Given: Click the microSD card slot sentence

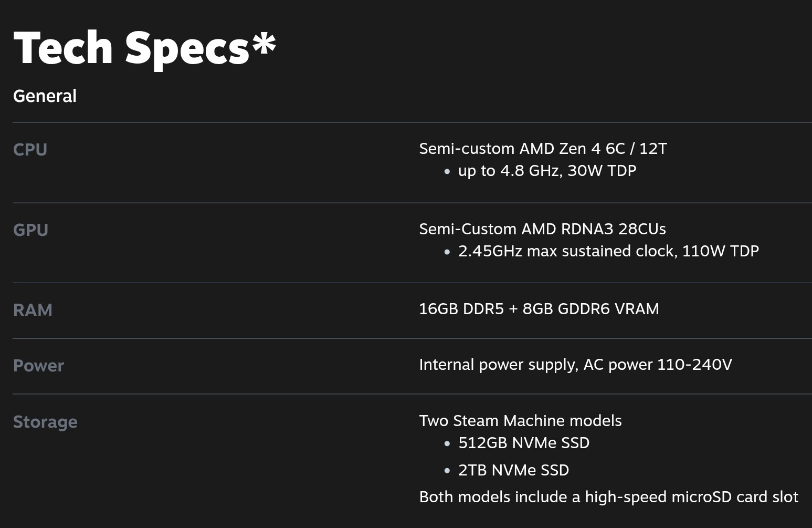Looking at the screenshot, I should (x=608, y=497).
